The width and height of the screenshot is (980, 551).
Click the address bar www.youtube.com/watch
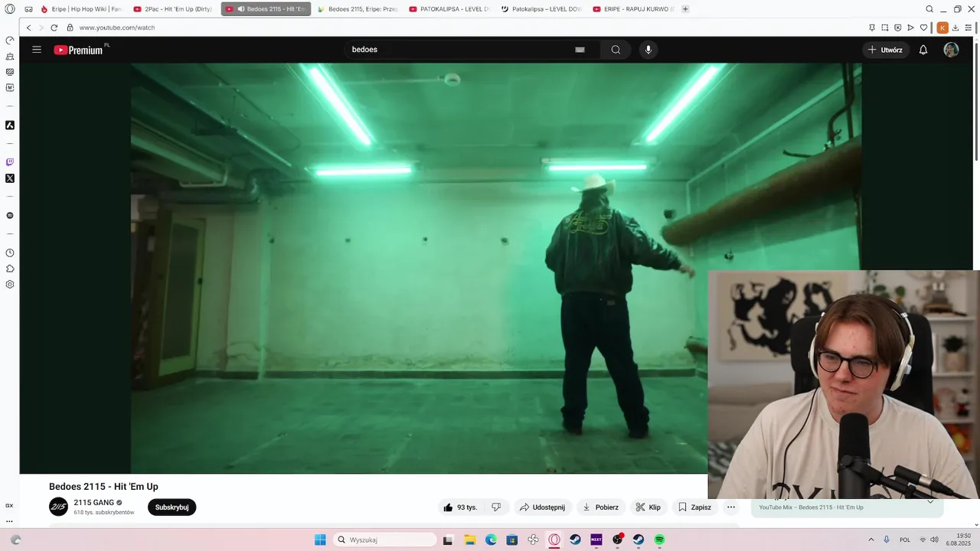[117, 28]
